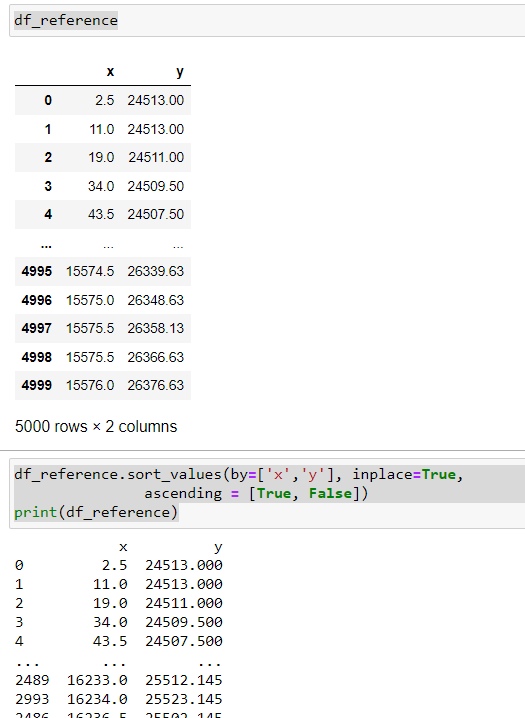Click value 25512.145 in the printed output

pos(184,680)
